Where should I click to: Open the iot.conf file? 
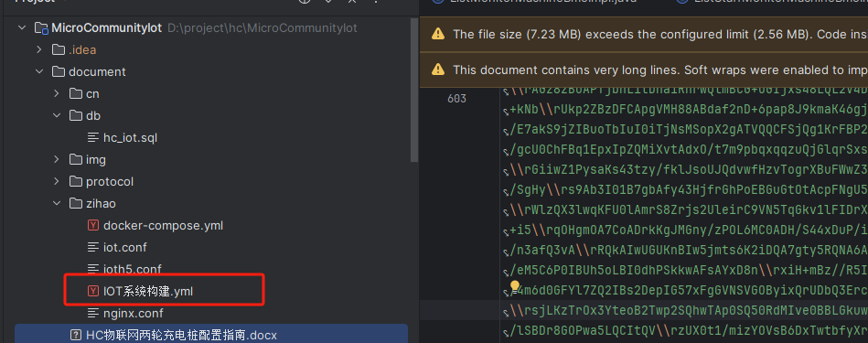click(x=125, y=247)
